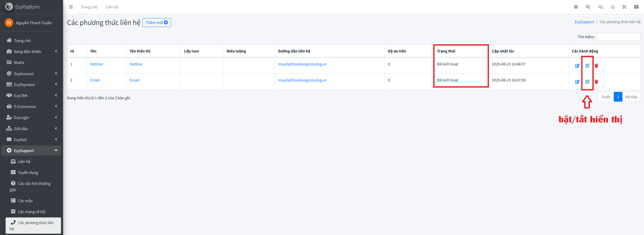Screen dimensions: 644x235
Task: Edit the Hotline contact method row
Action: [x=577, y=66]
